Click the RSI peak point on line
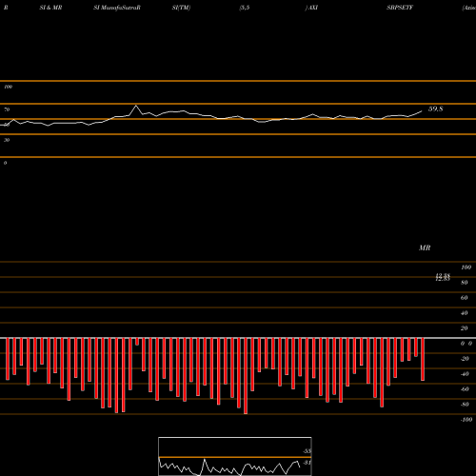This screenshot has width=476, height=476. click(136, 106)
